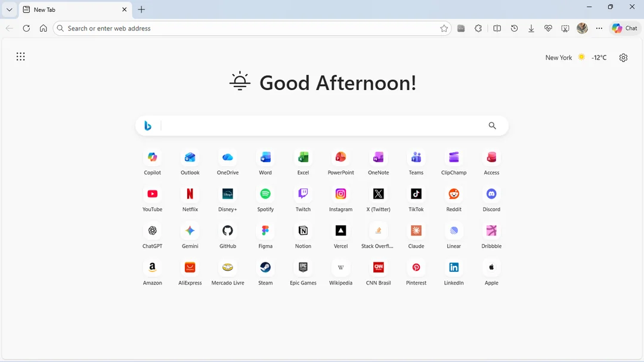Open the New York weather widget

pyautogui.click(x=576, y=57)
